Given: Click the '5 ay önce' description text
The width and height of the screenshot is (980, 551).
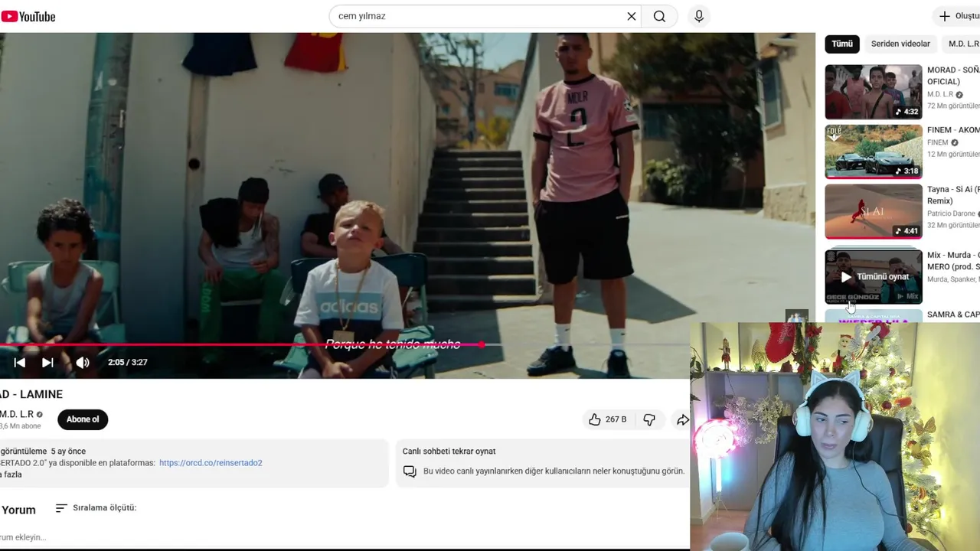Looking at the screenshot, I should (68, 452).
